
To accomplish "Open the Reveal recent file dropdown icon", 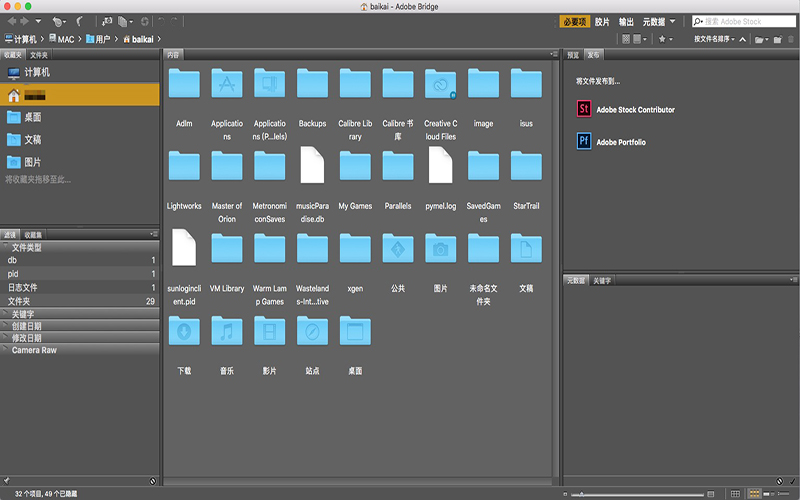I will coord(59,21).
